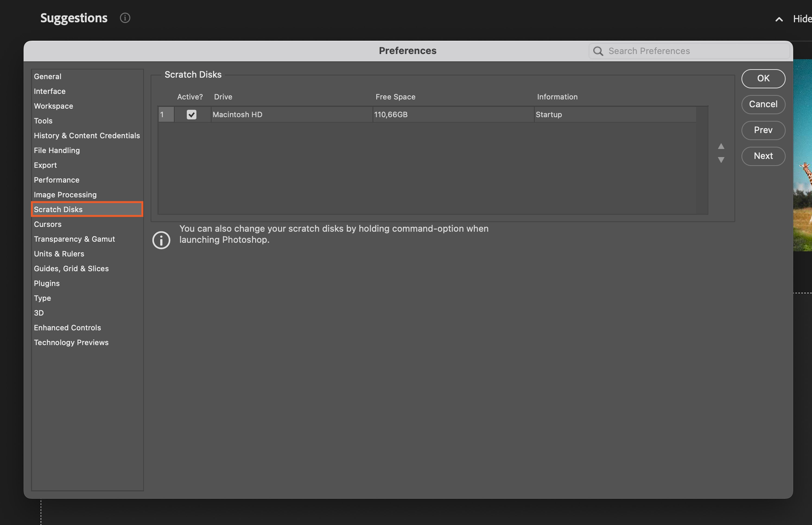Go to previous preferences section with Prev

pos(763,130)
